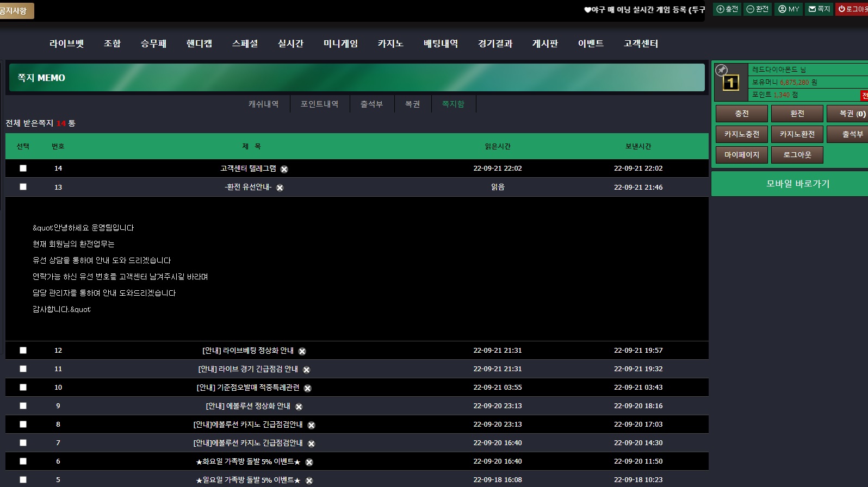Expand the 고객센터 텔레그램 message title
Viewport: 868px width, 487px height.
click(248, 168)
